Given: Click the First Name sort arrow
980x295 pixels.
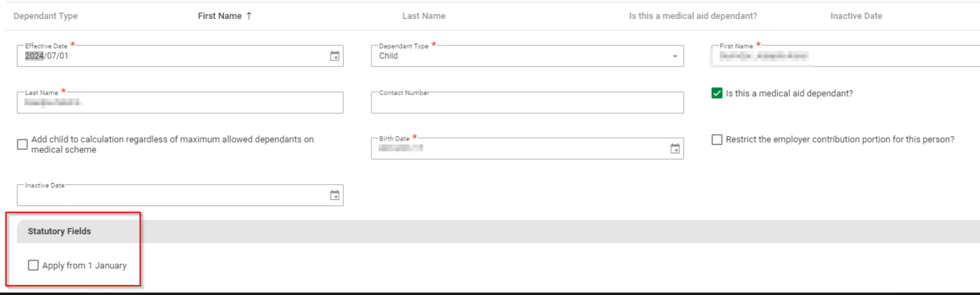Looking at the screenshot, I should pyautogui.click(x=249, y=16).
